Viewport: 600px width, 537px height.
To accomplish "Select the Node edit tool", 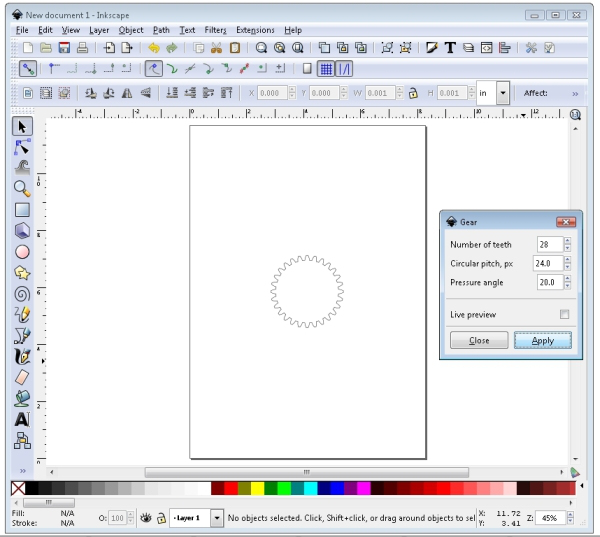I will (x=22, y=147).
